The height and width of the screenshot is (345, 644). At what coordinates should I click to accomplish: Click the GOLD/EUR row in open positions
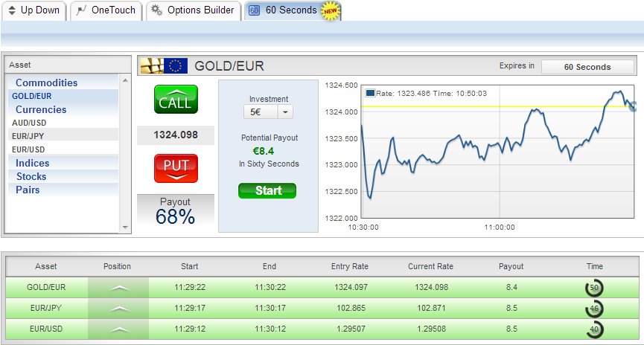click(322, 288)
